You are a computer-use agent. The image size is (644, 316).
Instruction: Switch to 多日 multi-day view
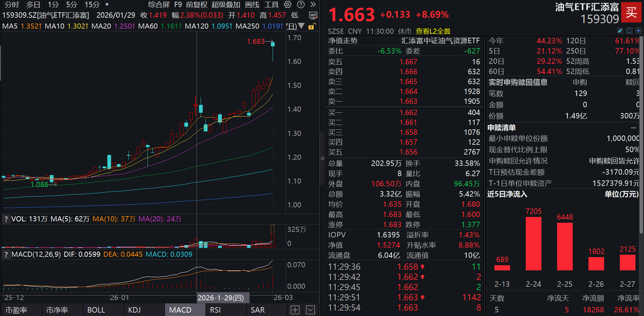click(33, 4)
